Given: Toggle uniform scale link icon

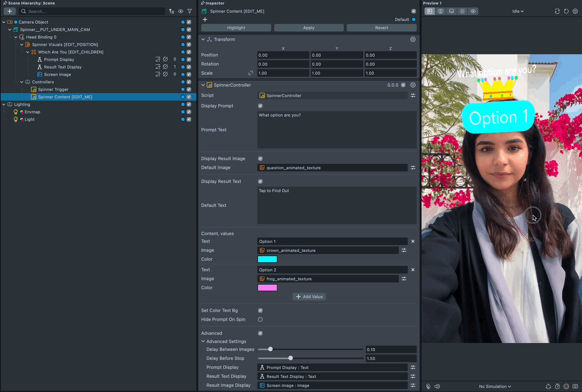Looking at the screenshot, I should 251,73.
